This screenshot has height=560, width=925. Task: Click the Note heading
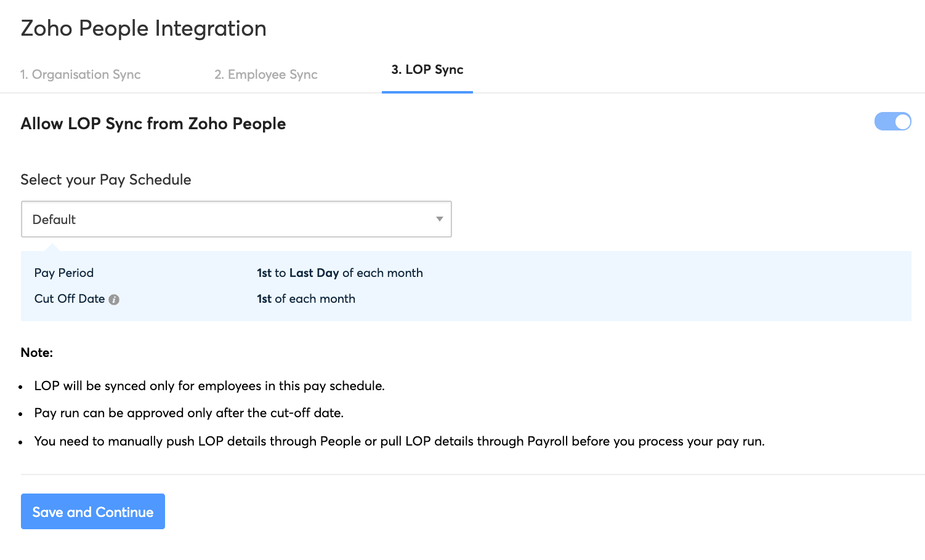[37, 353]
